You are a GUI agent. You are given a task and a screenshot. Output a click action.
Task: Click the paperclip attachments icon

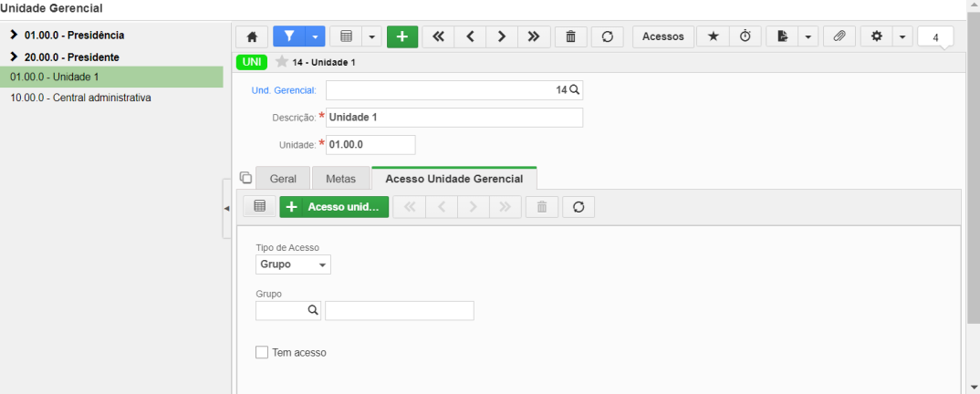pos(839,36)
